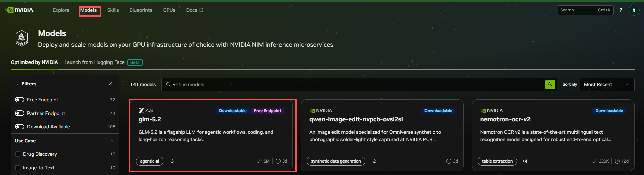Expand the +3 tags on glm-5.2
Viewport: 644px width, 175px height.
[x=171, y=161]
